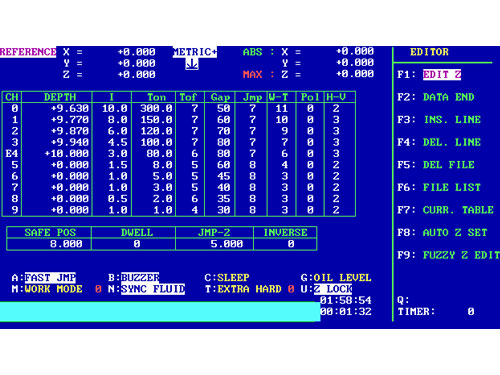Viewport: 500px width, 375px height.
Task: Select Ton value 120.0
Action: [x=156, y=131]
